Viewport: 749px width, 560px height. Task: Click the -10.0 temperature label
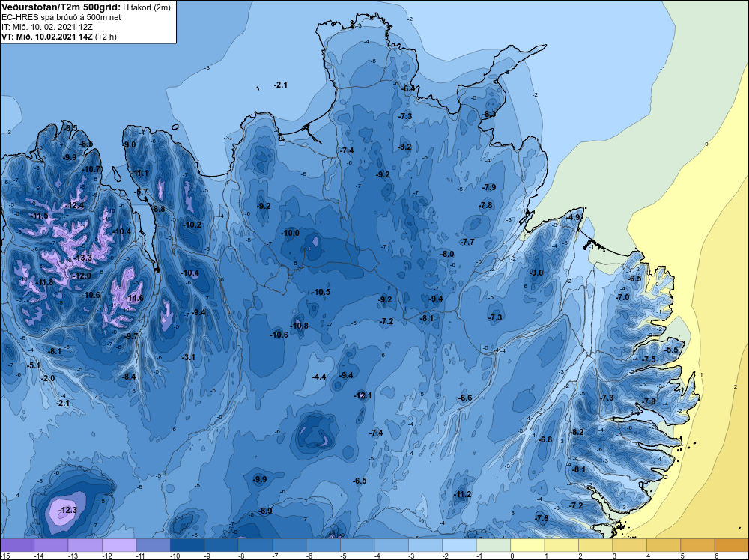pyautogui.click(x=290, y=233)
